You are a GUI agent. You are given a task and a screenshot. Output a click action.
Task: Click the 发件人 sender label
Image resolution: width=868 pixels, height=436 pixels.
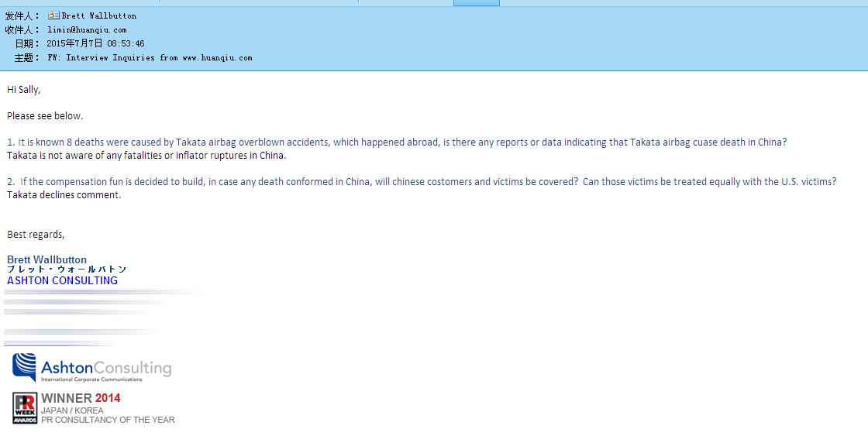coord(22,15)
